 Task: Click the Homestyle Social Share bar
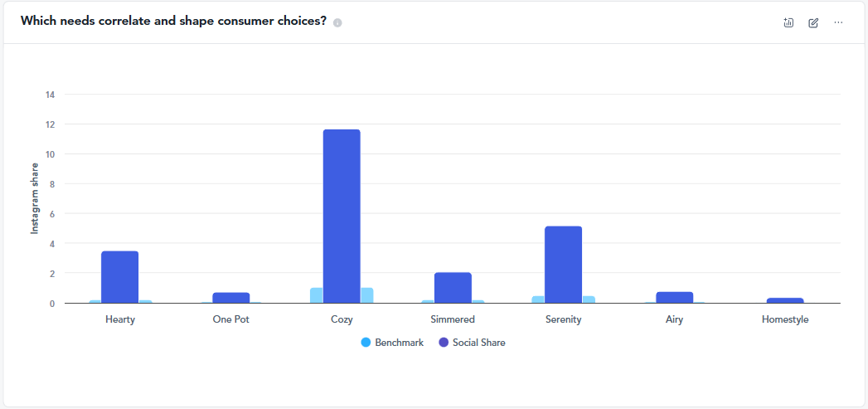coord(785,300)
